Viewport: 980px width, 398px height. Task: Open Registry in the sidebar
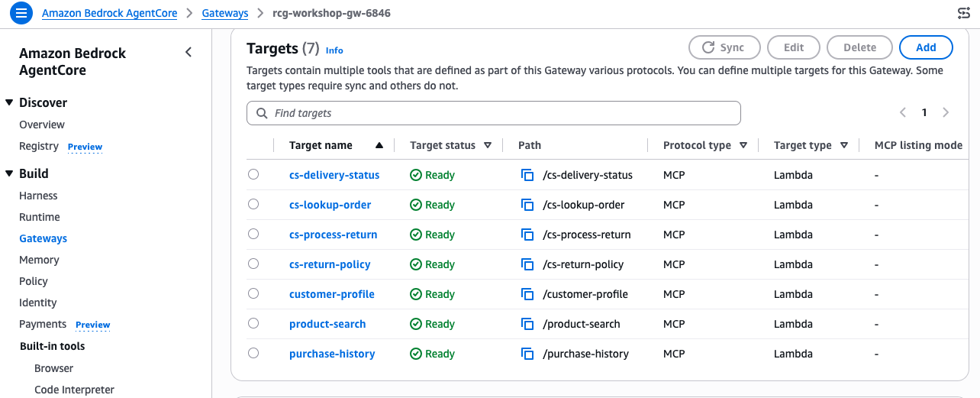(39, 146)
